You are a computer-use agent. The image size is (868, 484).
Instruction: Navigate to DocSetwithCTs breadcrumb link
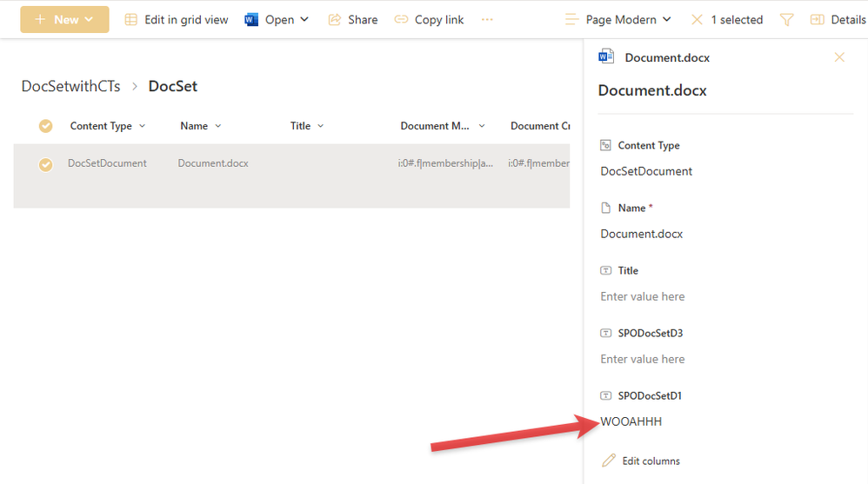coord(71,86)
